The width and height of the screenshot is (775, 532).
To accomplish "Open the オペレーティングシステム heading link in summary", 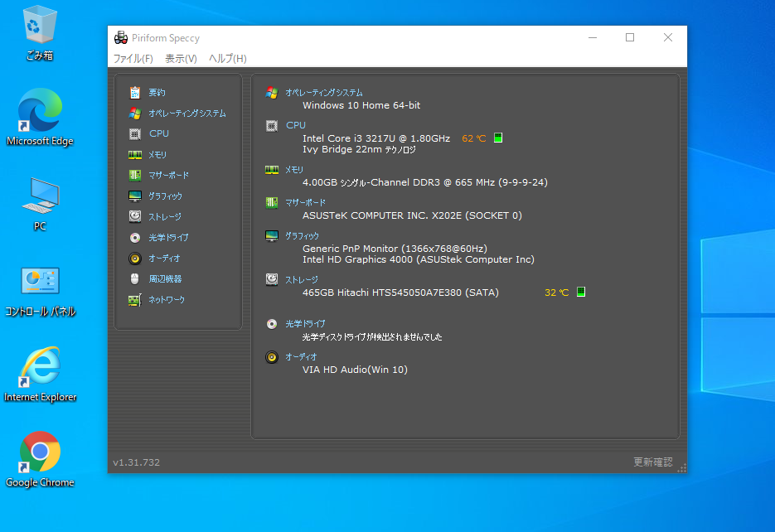I will (x=324, y=92).
